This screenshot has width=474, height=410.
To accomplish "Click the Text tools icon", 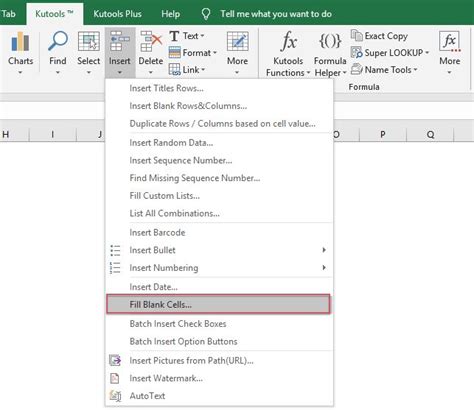I will [x=174, y=36].
